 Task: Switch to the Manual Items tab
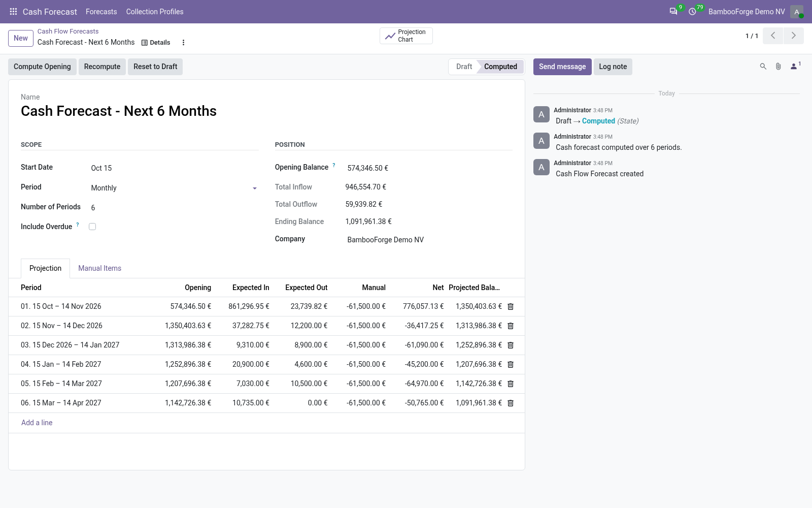click(x=99, y=268)
